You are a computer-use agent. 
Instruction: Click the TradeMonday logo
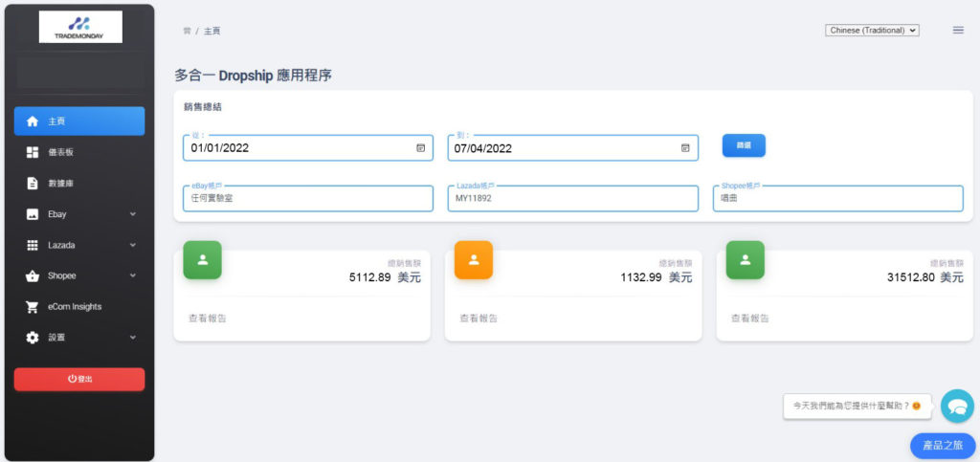tap(80, 26)
